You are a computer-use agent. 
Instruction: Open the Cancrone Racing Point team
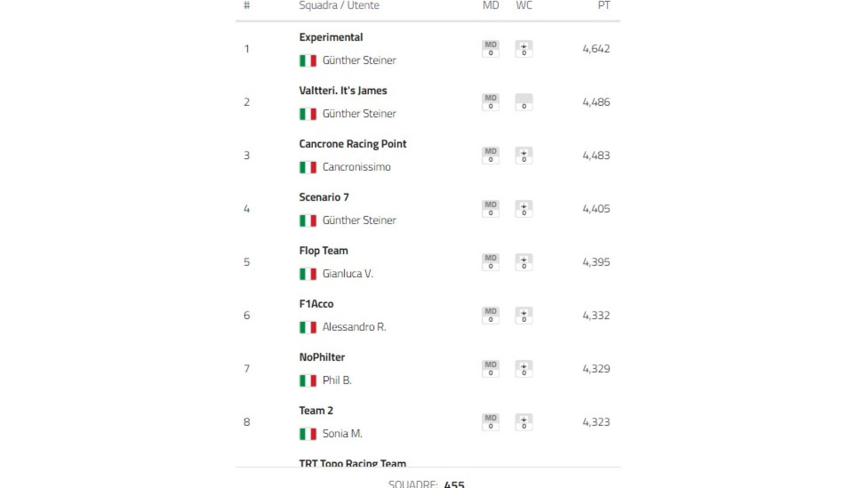(x=353, y=144)
